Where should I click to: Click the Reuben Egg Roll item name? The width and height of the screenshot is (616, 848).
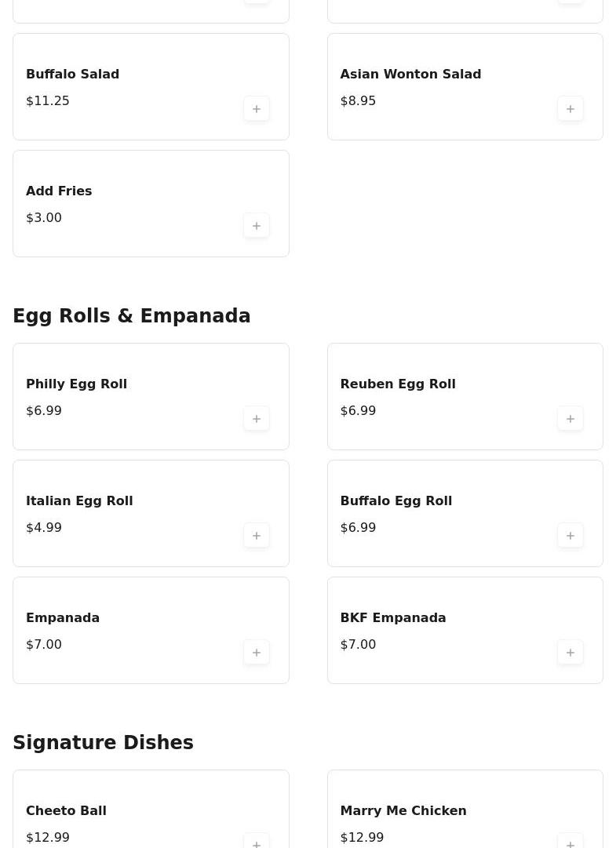point(397,384)
